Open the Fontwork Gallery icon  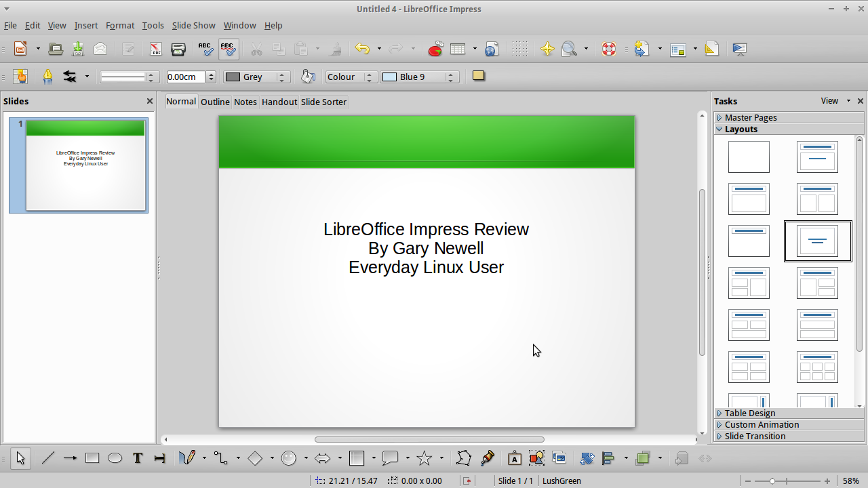[x=514, y=458]
